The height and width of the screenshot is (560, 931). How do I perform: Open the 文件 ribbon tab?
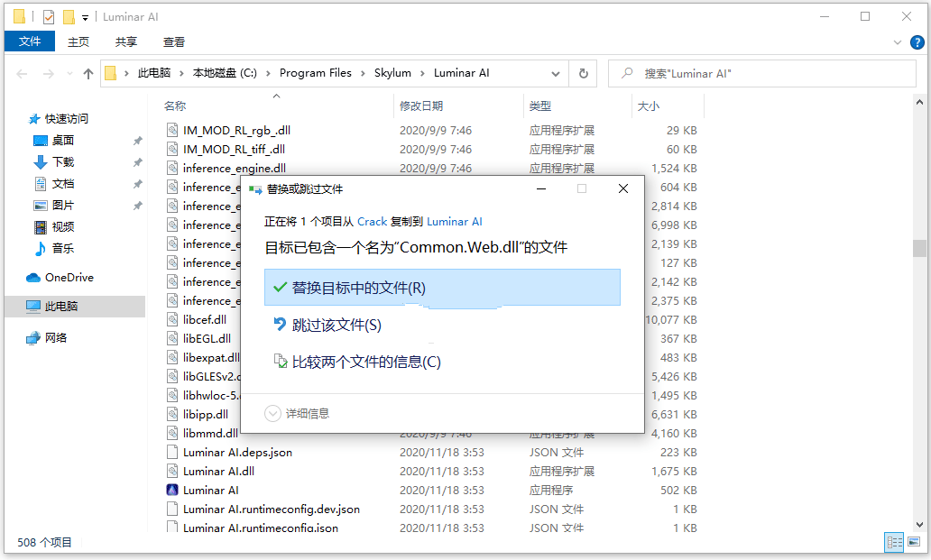(30, 41)
